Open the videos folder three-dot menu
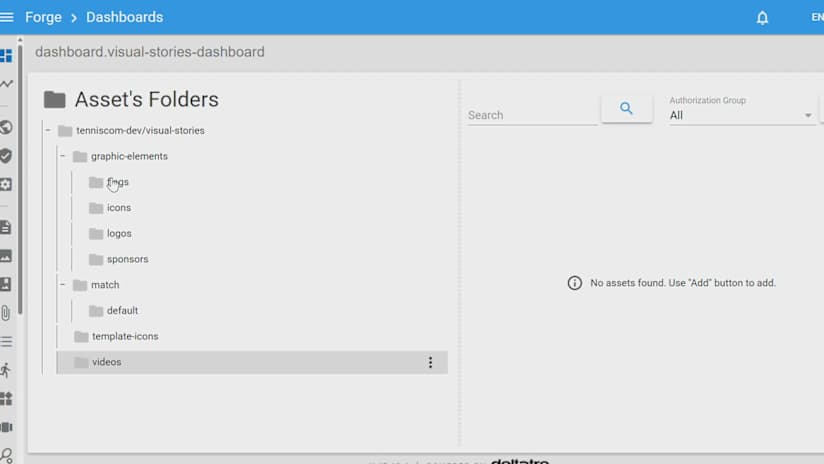 431,362
